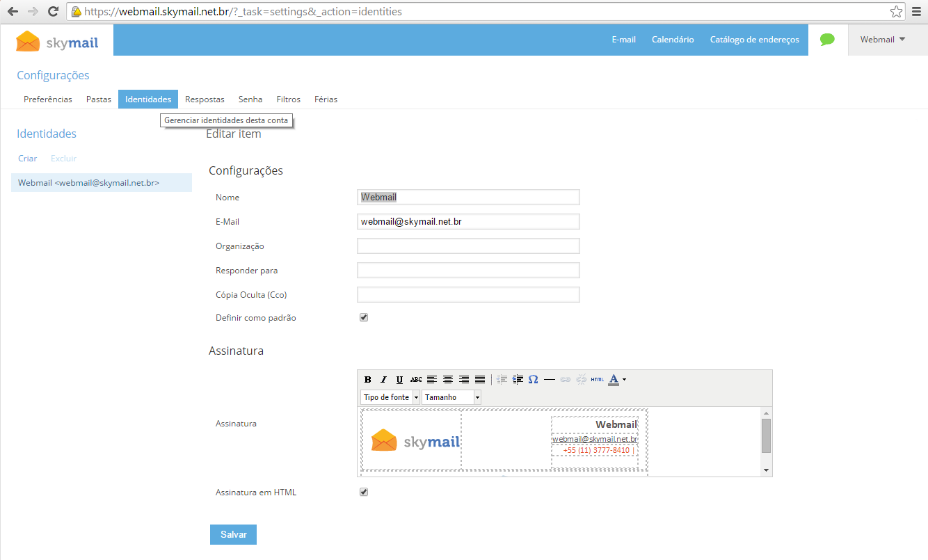928x560 pixels.
Task: Save identity with Salvar button
Action: click(234, 534)
